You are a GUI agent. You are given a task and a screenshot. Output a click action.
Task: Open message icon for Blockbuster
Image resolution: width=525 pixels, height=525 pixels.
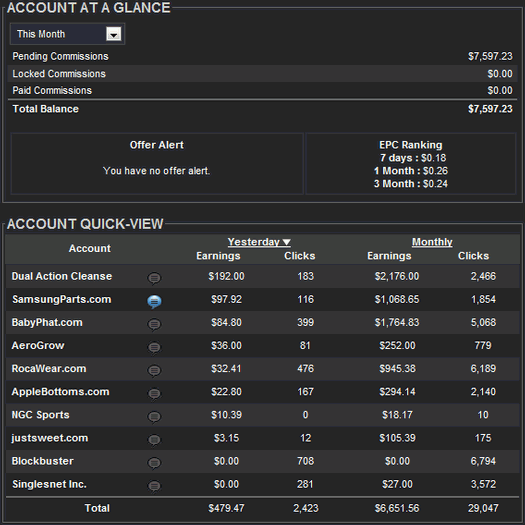pos(154,463)
